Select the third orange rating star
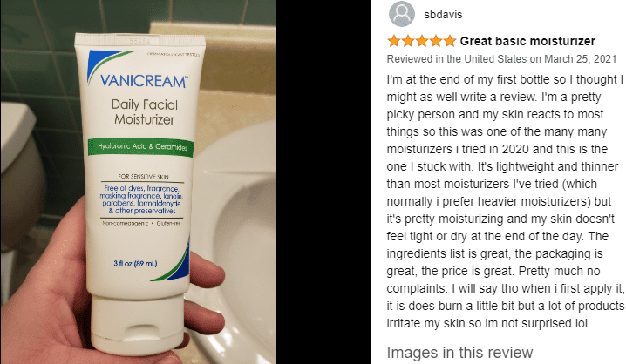Screen dimensions: 626x364 (x=422, y=41)
